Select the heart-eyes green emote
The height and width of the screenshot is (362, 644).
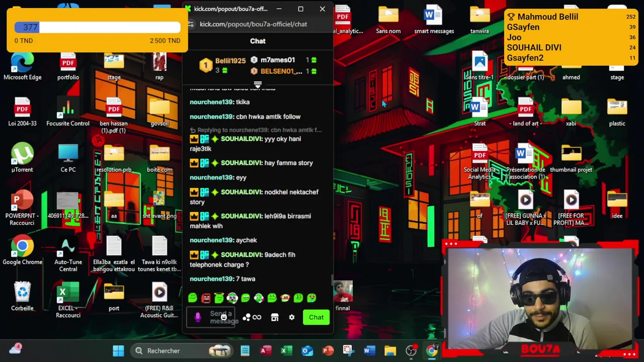(311, 298)
